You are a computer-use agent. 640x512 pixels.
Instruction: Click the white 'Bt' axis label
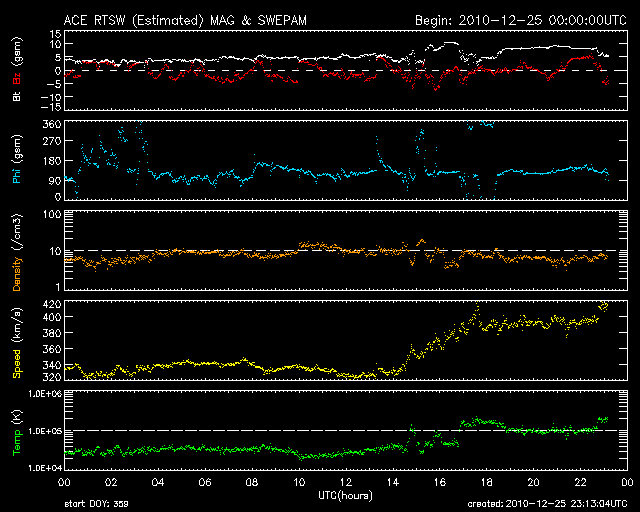pos(17,96)
